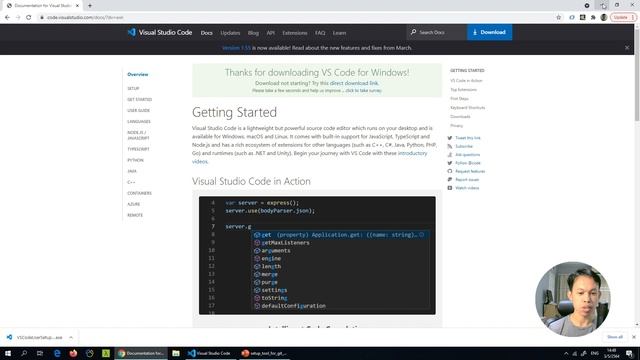Open Visual Studio Code from taskbar
Image resolution: width=640 pixels, height=360 pixels.
point(210,353)
